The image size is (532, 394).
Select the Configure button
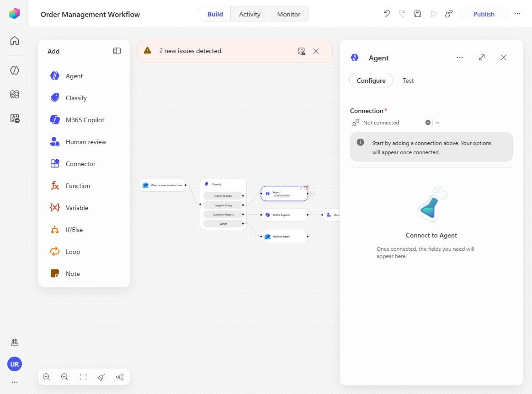click(x=371, y=81)
